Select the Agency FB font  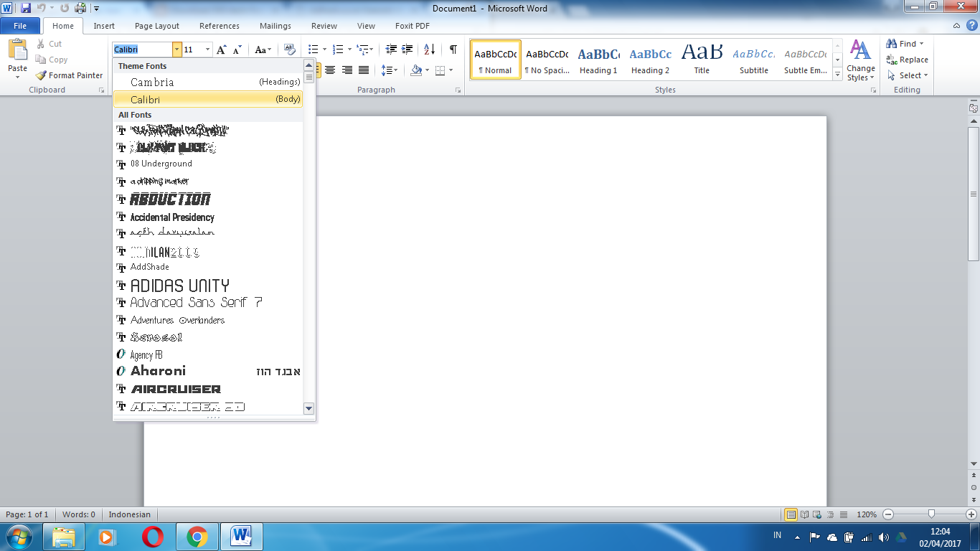pos(208,354)
